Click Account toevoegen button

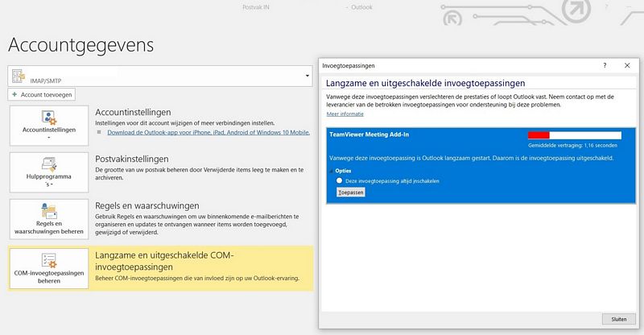click(x=42, y=94)
